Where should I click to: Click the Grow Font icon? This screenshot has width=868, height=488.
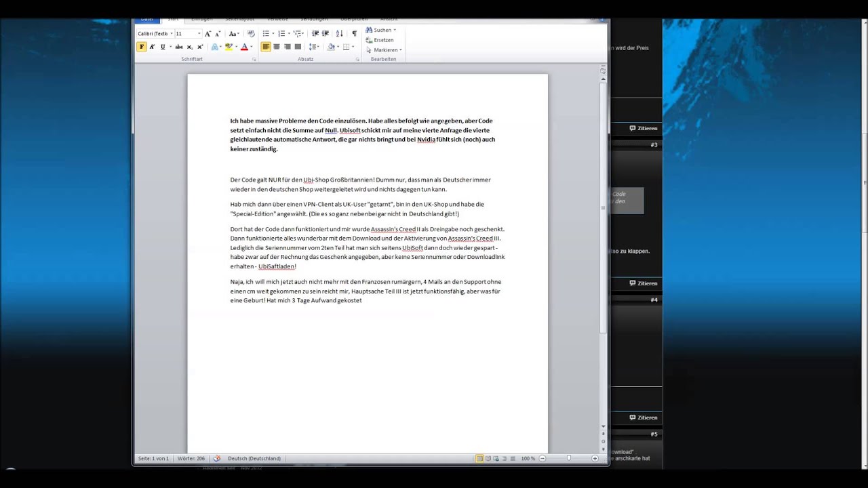pos(208,33)
